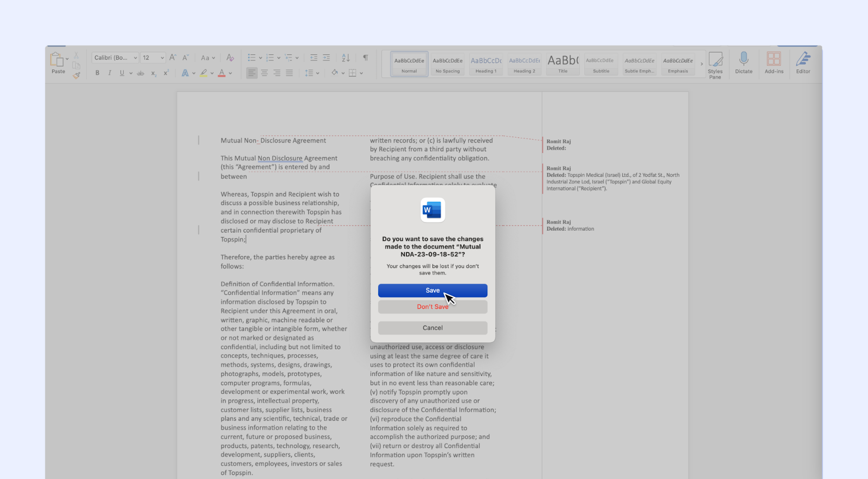Viewport: 868px width, 479px height.
Task: Open line spacing dropdown arrow
Action: [x=317, y=73]
